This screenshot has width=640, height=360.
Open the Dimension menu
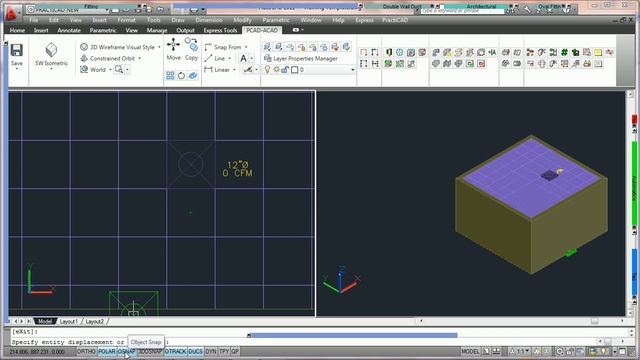coord(209,20)
